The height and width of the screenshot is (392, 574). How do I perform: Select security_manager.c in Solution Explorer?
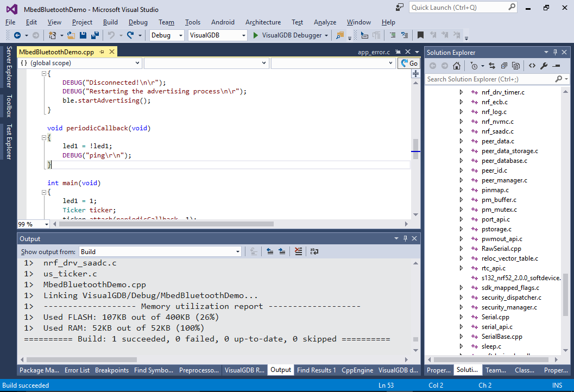click(509, 307)
